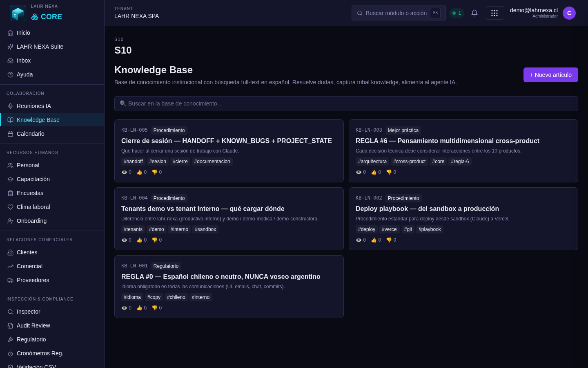
Task: Click the user avatar C
Action: coord(569,13)
